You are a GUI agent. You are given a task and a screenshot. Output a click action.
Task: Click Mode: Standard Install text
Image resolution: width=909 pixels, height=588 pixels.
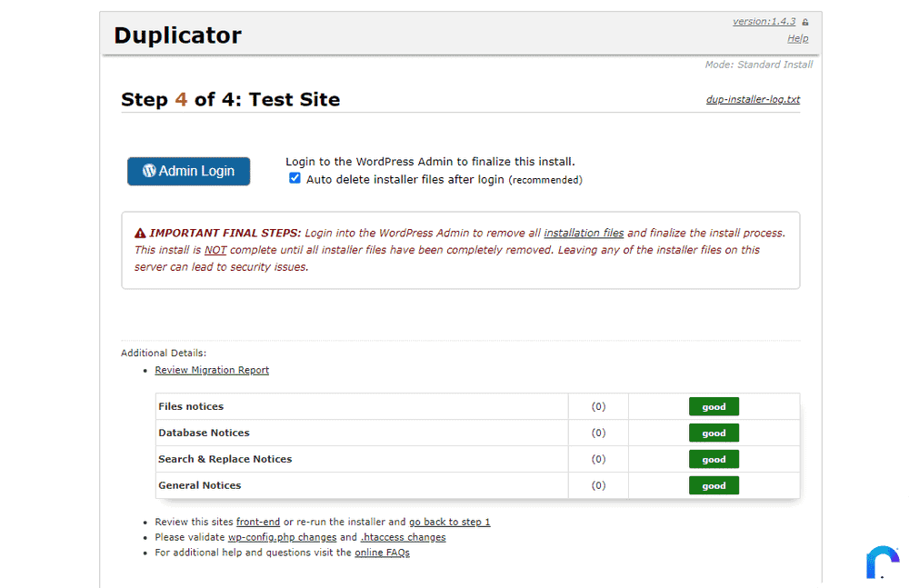[758, 65]
